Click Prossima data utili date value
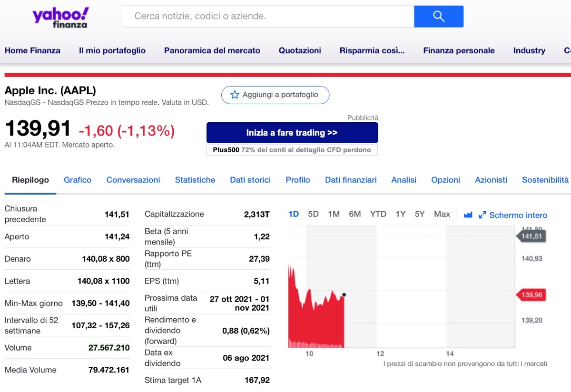Screen dimensions: 571x392 [240, 303]
